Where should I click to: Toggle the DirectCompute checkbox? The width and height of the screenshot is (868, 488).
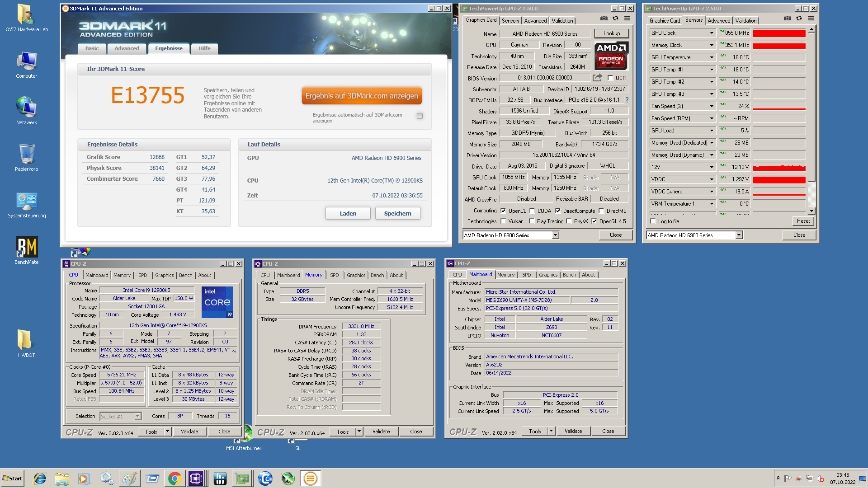pyautogui.click(x=558, y=211)
